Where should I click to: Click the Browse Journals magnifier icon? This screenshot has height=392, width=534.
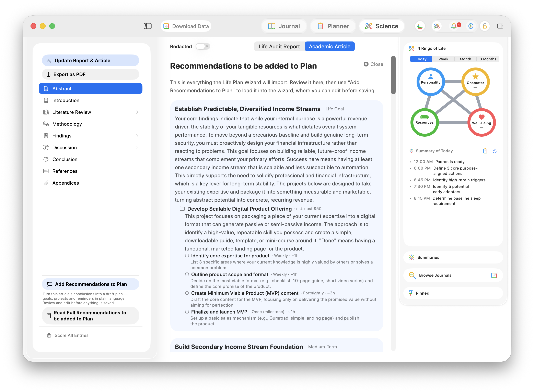412,275
